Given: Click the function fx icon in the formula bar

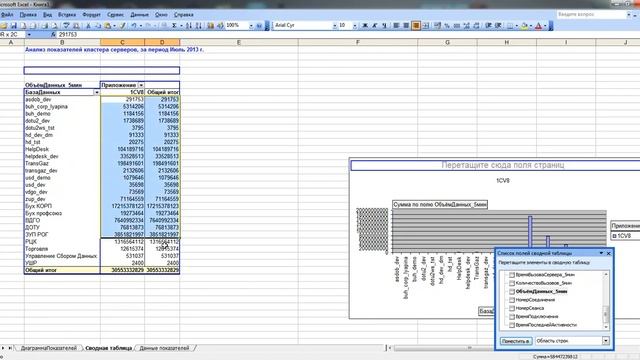Looking at the screenshot, I should click(53, 35).
